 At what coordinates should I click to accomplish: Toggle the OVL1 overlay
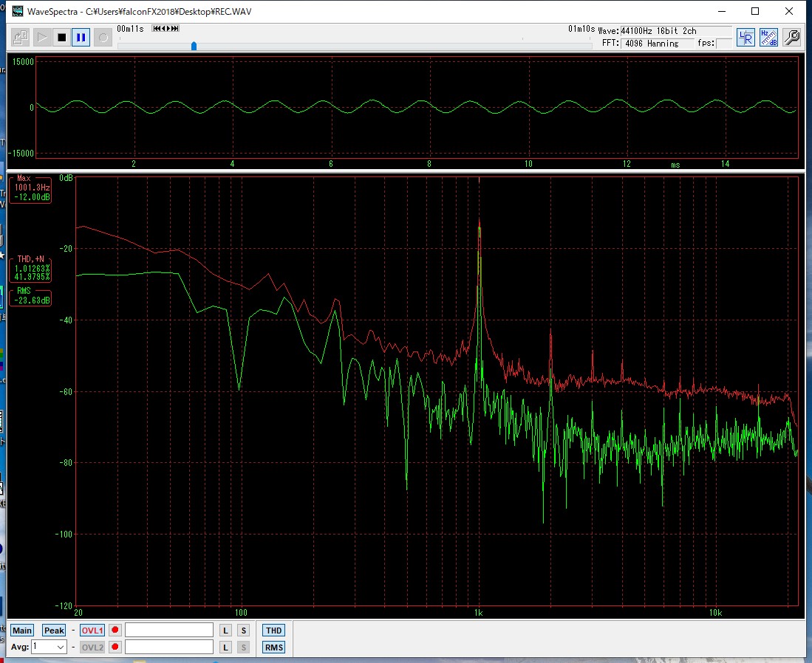click(92, 630)
